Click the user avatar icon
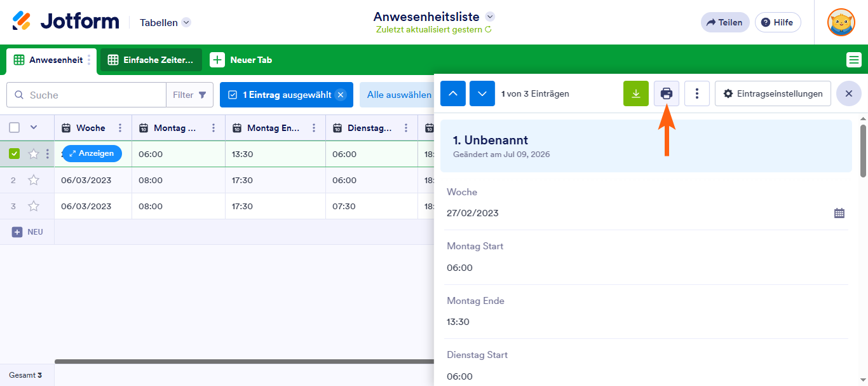The image size is (868, 386). (x=841, y=22)
